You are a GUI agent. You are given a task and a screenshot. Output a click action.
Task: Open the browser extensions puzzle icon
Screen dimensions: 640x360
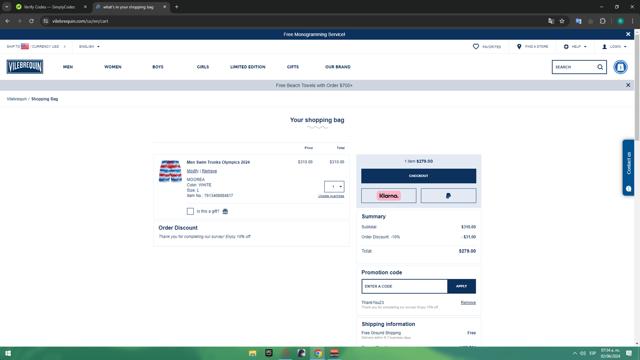602,21
